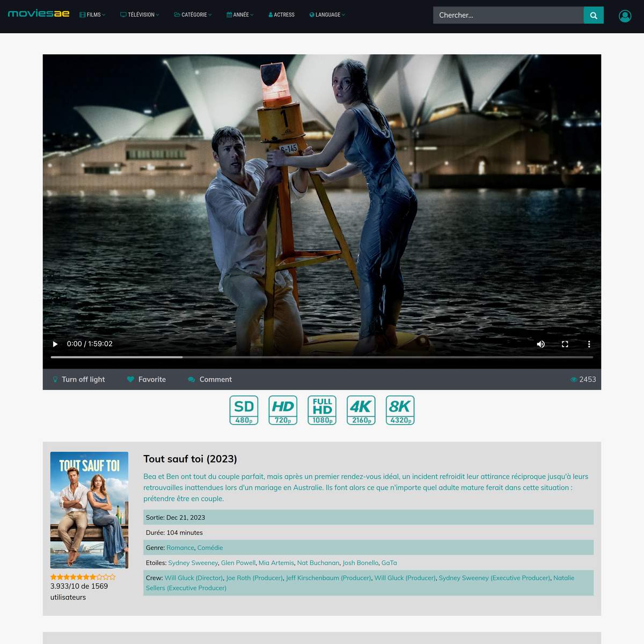Open the Romance genre link
This screenshot has width=644, height=644.
click(x=180, y=548)
